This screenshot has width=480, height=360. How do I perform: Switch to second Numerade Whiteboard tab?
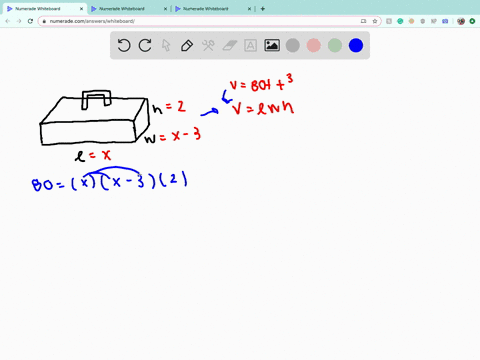128,9
